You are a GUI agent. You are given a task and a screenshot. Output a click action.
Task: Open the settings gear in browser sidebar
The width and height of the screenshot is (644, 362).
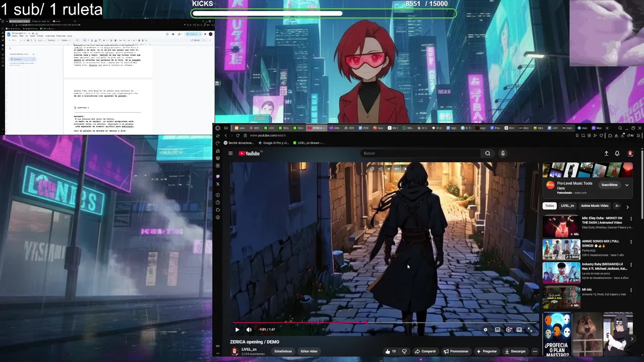[x=218, y=217]
